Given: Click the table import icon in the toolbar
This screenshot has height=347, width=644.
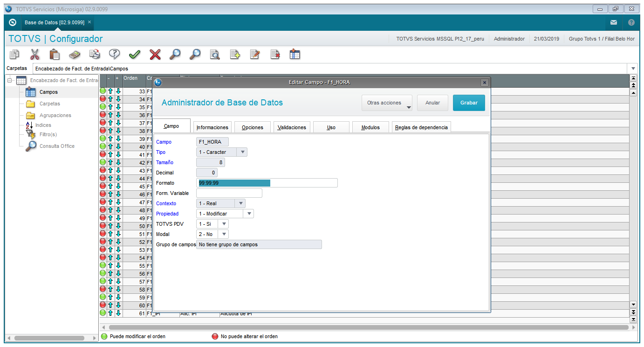Looking at the screenshot, I should pos(295,54).
